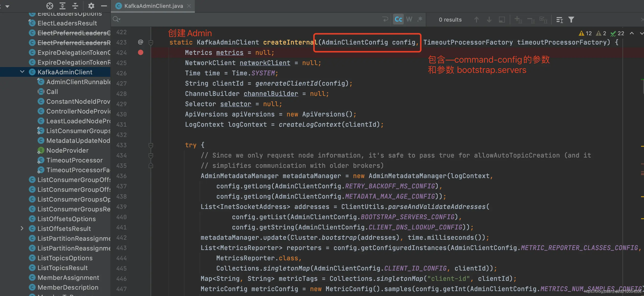
Task: Click the Expand All icon in project panel
Action: point(62,6)
